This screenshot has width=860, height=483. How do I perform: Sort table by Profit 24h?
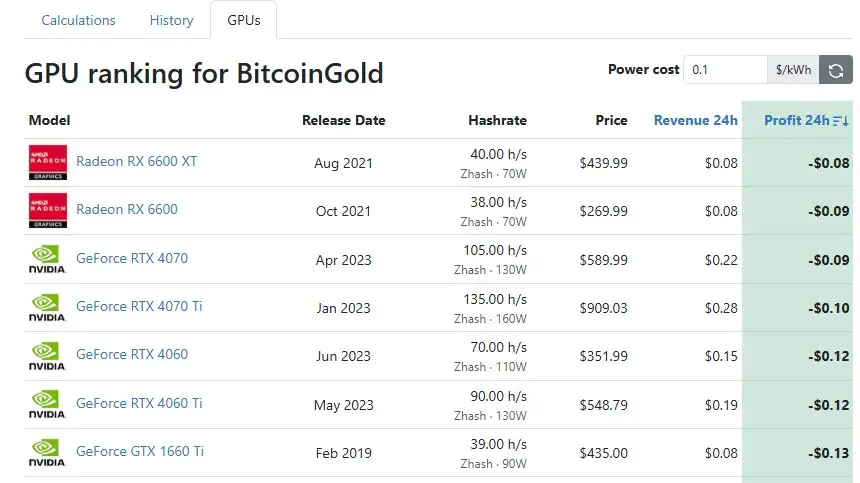pos(796,120)
